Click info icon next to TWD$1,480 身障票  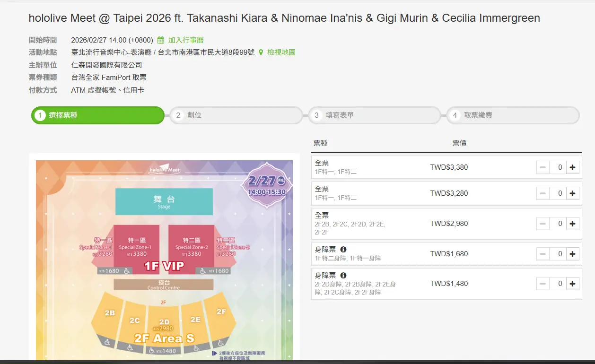coord(343,275)
